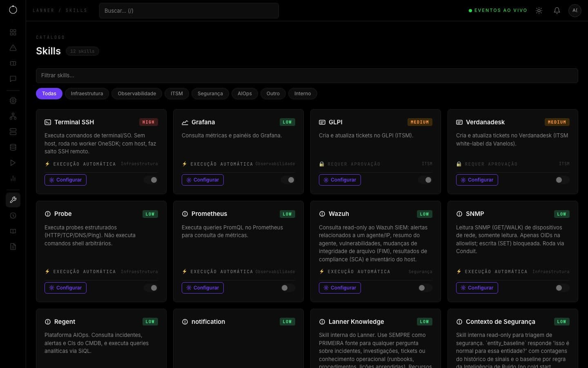Filter skills by AIOps
The height and width of the screenshot is (368, 588).
point(245,94)
